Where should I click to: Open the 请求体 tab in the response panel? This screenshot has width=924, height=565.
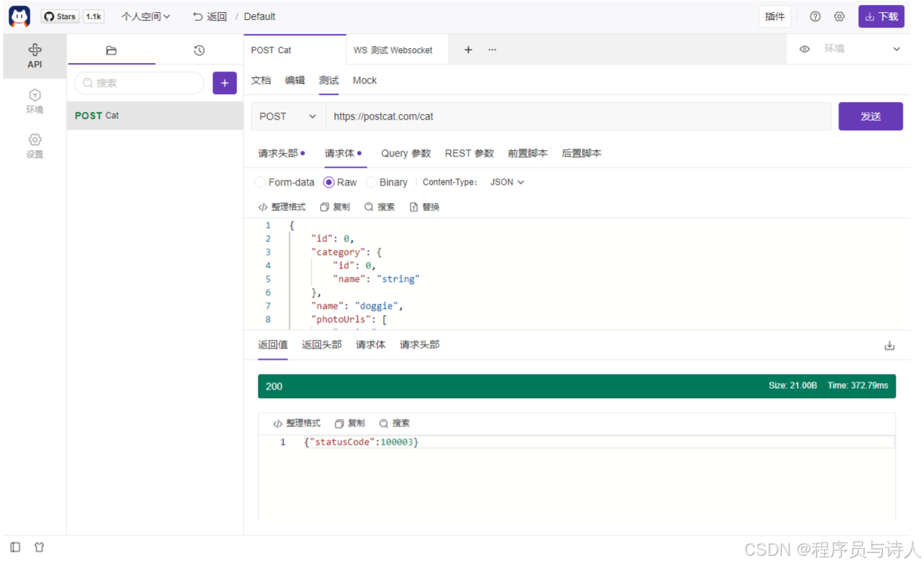coord(370,345)
